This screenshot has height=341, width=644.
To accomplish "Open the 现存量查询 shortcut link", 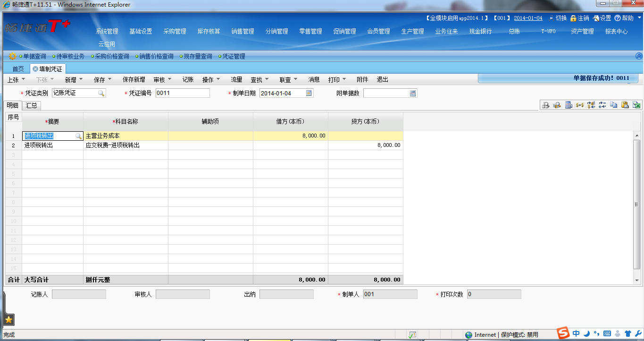I will tap(198, 56).
